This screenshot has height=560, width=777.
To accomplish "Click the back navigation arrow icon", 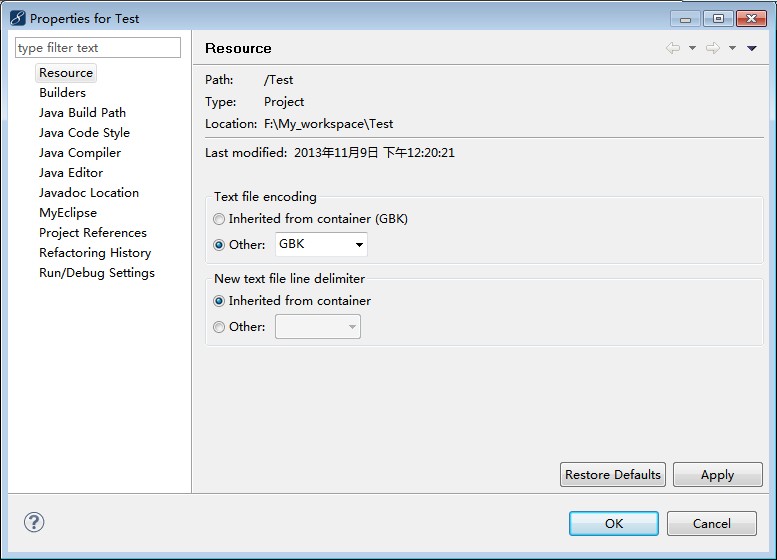I will (x=673, y=48).
